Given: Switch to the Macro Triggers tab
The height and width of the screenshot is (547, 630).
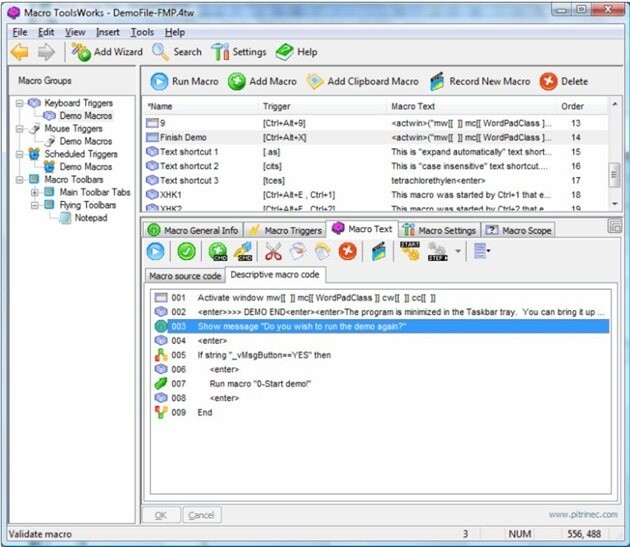Looking at the screenshot, I should click(285, 230).
